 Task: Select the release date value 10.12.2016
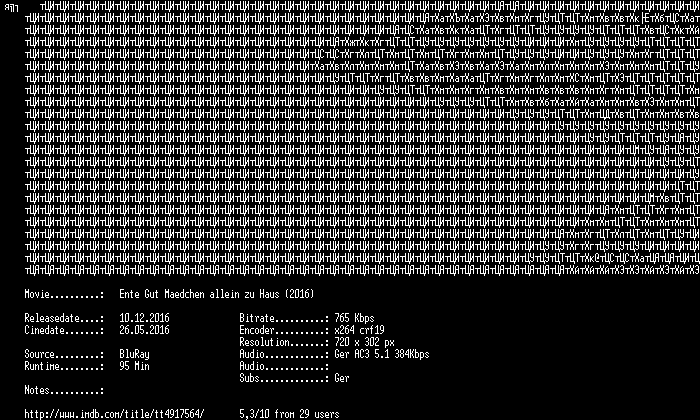[144, 318]
